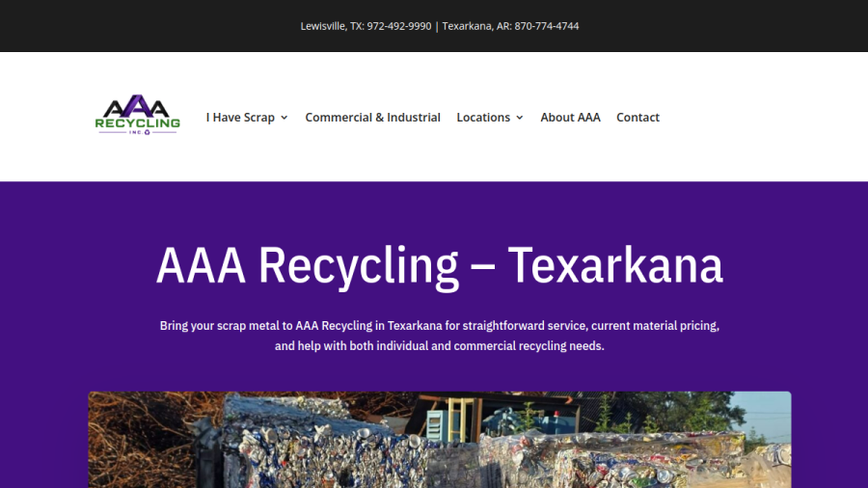Open the I Have Scrap menu
Viewport: 868px width, 488px height.
pos(240,118)
